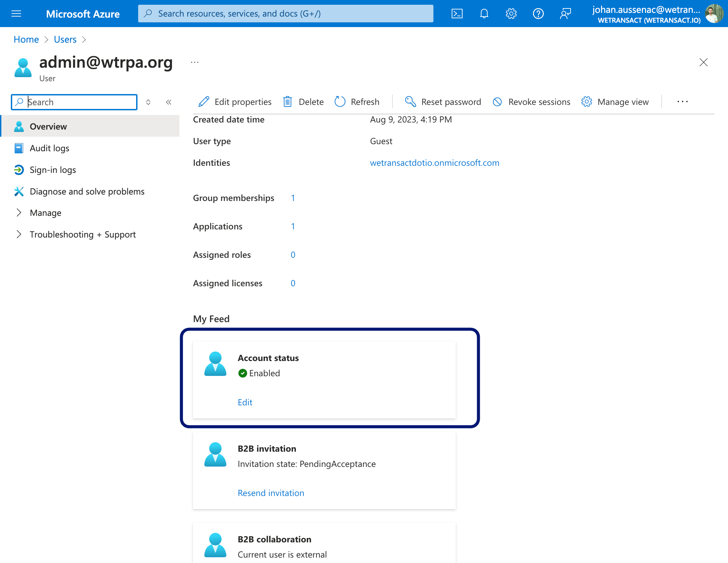The height and width of the screenshot is (563, 728).
Task: Open the toolbar more actions ellipsis
Action: [683, 102]
